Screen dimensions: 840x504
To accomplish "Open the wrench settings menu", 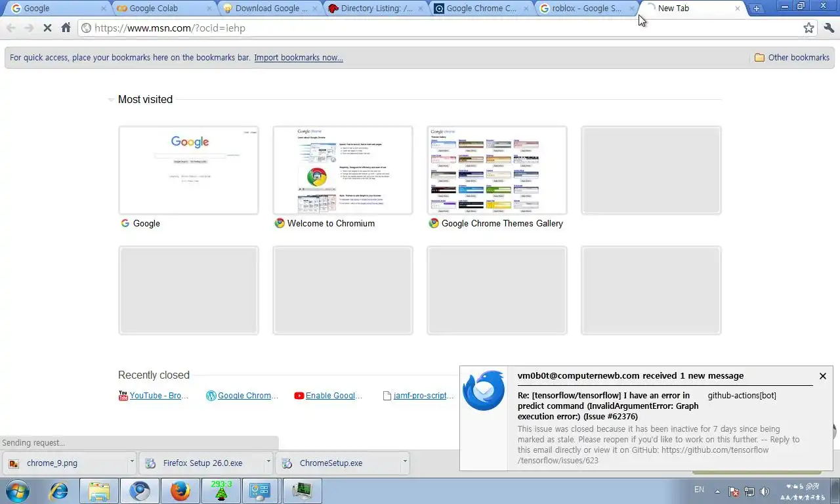I will click(829, 28).
